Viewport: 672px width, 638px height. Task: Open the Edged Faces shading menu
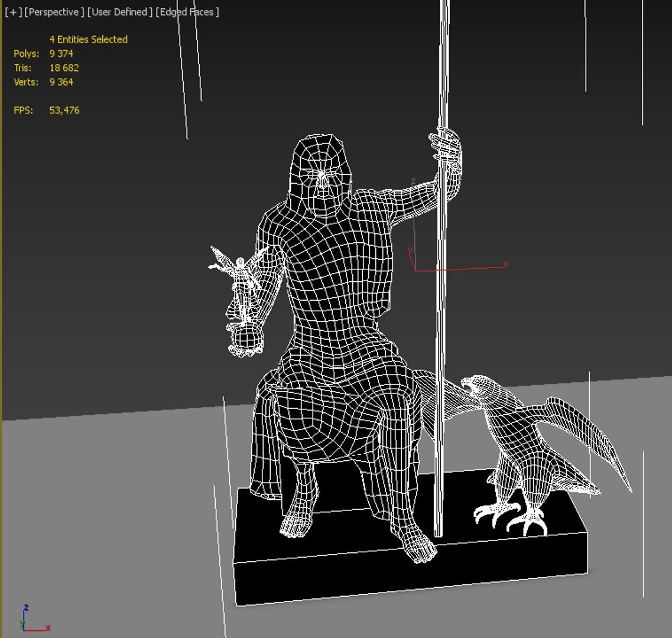pos(187,12)
